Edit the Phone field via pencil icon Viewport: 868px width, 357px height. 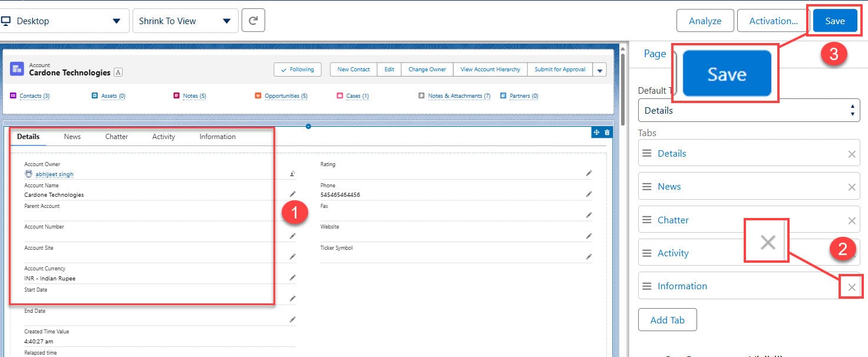(588, 194)
